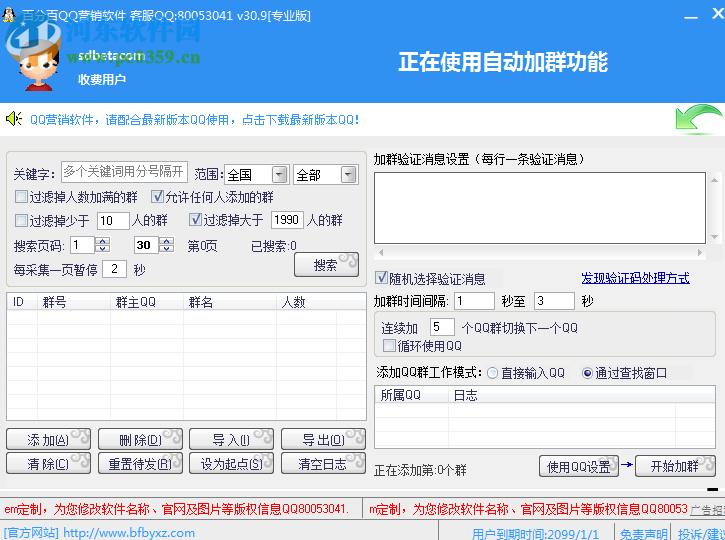This screenshot has width=725, height=540.
Task: Click the 开始加群 button
Action: 675,466
